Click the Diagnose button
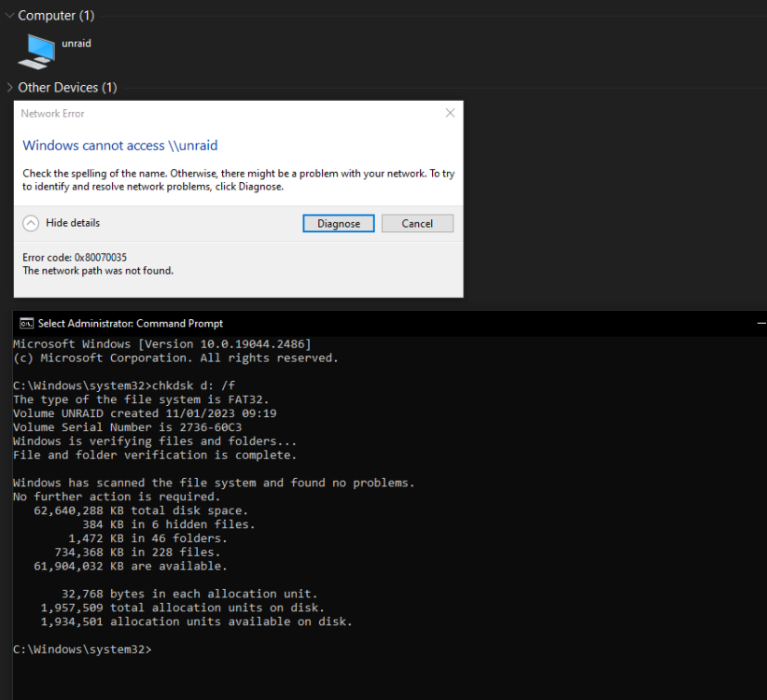Image resolution: width=767 pixels, height=700 pixels. pos(339,224)
